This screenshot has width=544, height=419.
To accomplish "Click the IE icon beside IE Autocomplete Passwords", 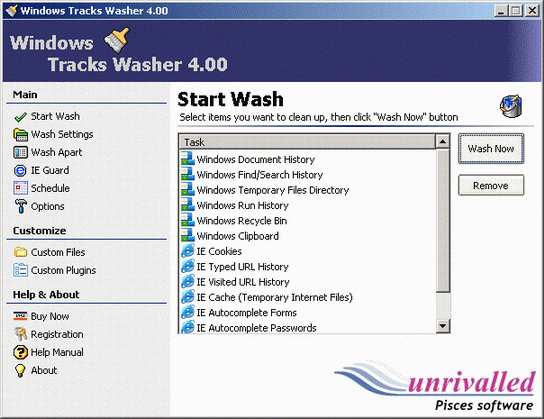I will (x=188, y=327).
